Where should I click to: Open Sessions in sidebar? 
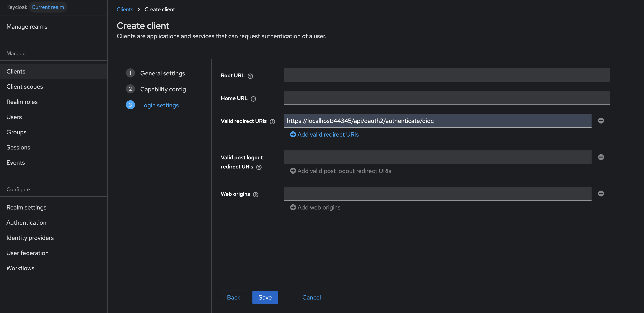coord(53,148)
